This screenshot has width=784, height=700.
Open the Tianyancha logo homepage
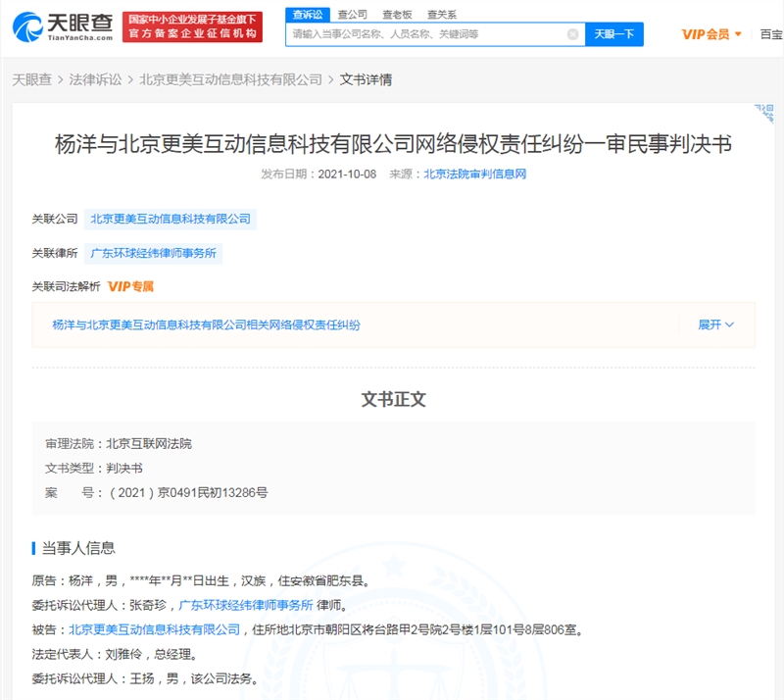pyautogui.click(x=63, y=27)
